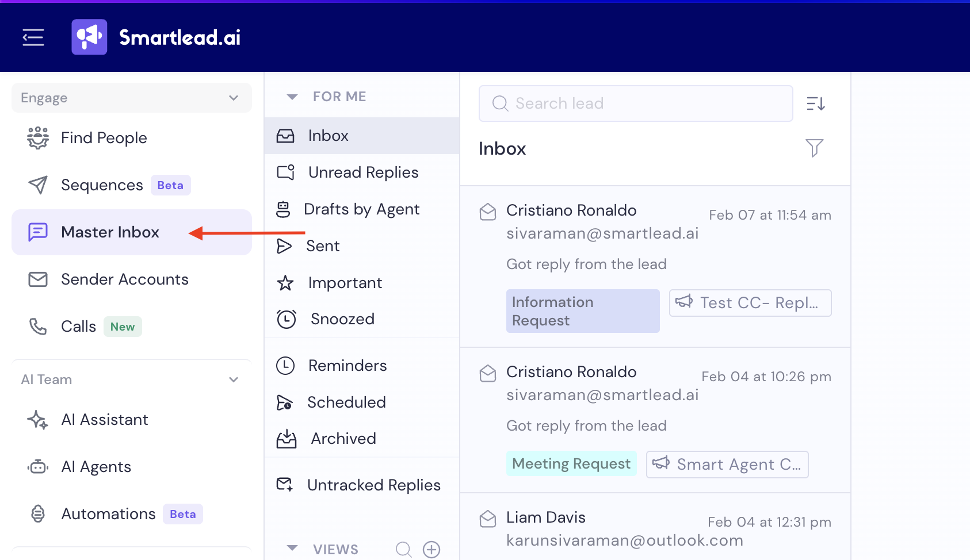Add a new view with plus icon

click(x=431, y=550)
